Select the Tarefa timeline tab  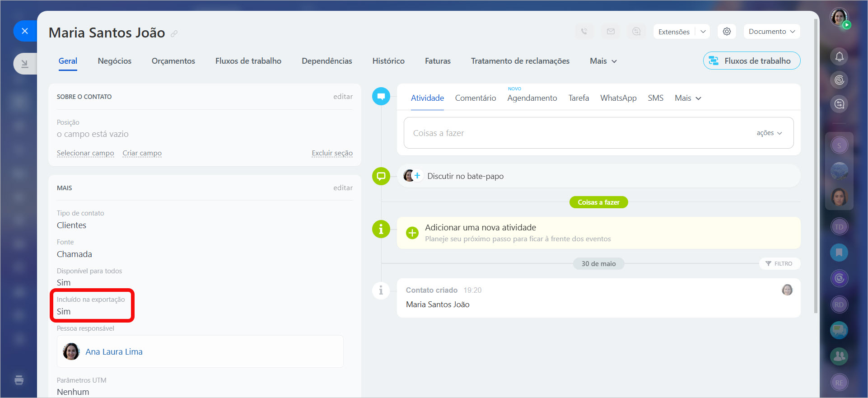pyautogui.click(x=579, y=98)
